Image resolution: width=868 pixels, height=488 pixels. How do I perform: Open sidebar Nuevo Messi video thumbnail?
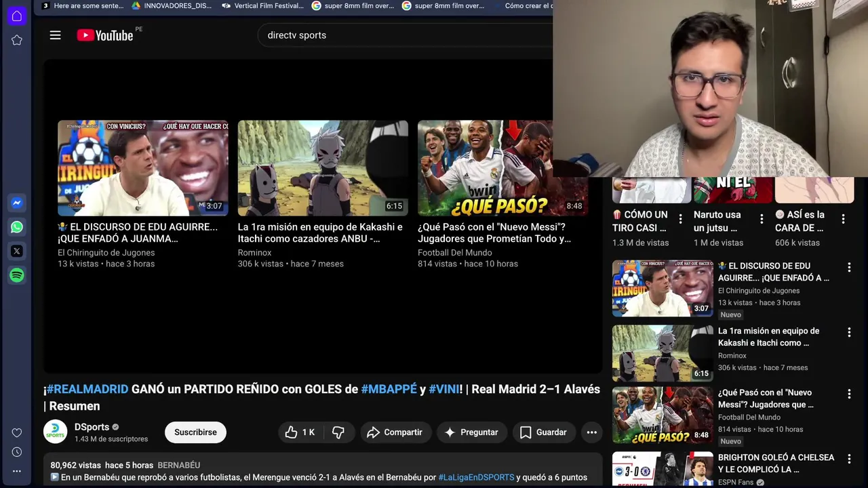663,415
